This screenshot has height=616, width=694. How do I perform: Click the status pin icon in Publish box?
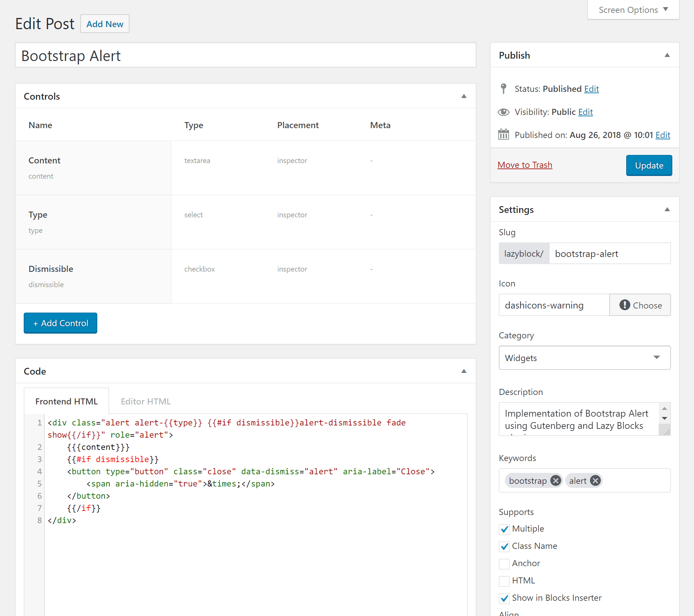pos(504,89)
